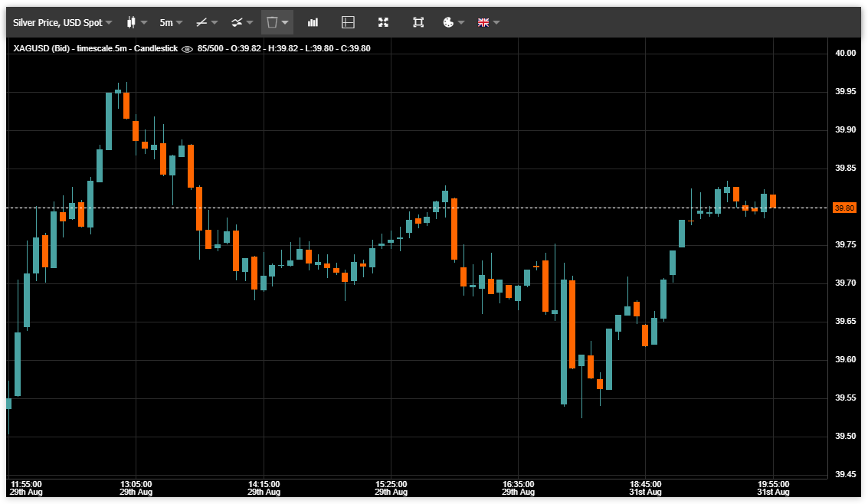Open the line drawing tools menu
Screen dimensions: 868x504
[201, 23]
